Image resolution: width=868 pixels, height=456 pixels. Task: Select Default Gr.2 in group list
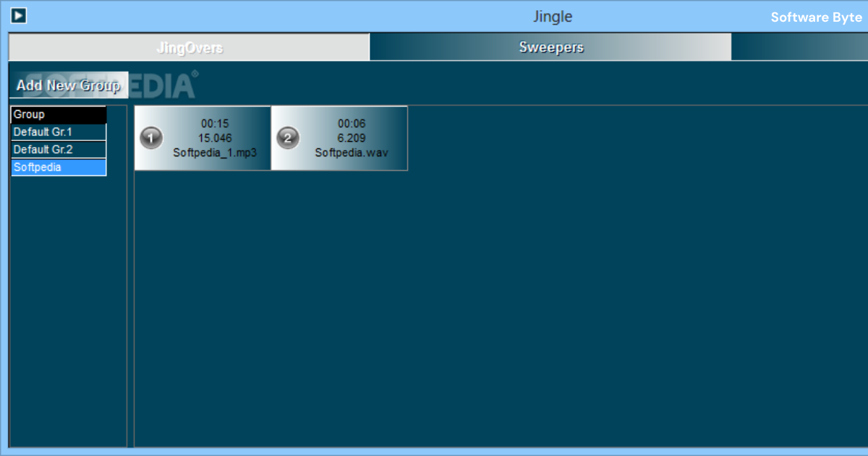pyautogui.click(x=59, y=150)
